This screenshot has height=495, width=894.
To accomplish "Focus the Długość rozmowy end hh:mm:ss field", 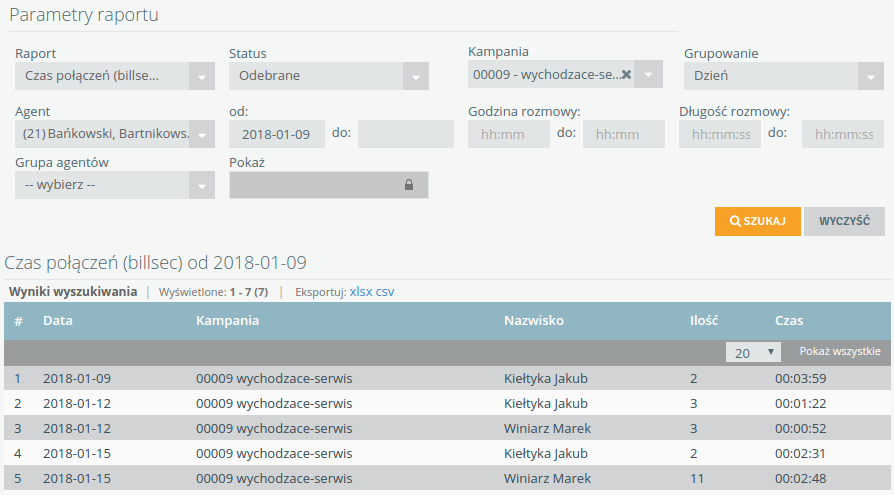I will click(843, 134).
